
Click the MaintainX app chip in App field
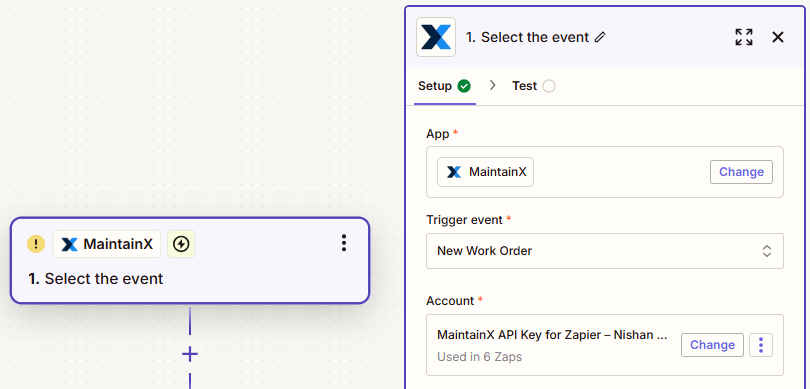(486, 172)
